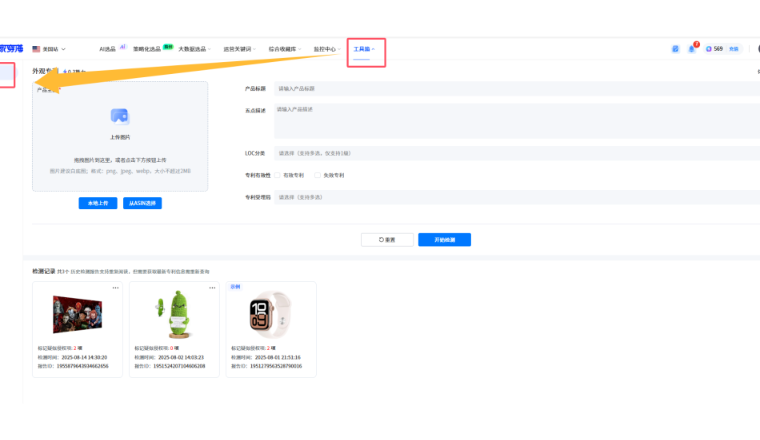
Task: Open more options on horror poster card
Action: (x=115, y=288)
